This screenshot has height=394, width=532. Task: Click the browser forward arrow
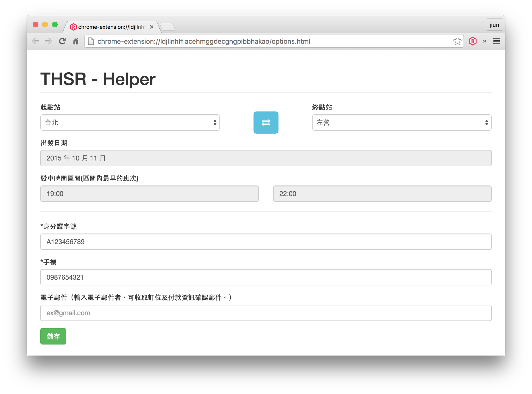click(49, 41)
